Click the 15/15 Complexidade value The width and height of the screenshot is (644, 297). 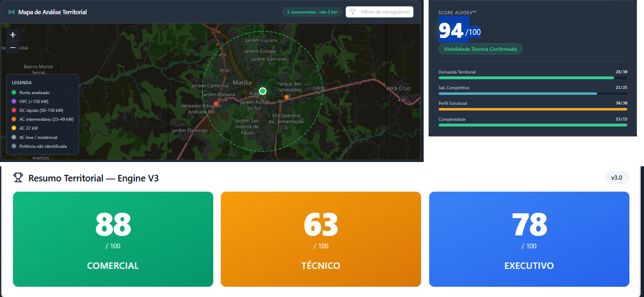click(621, 119)
